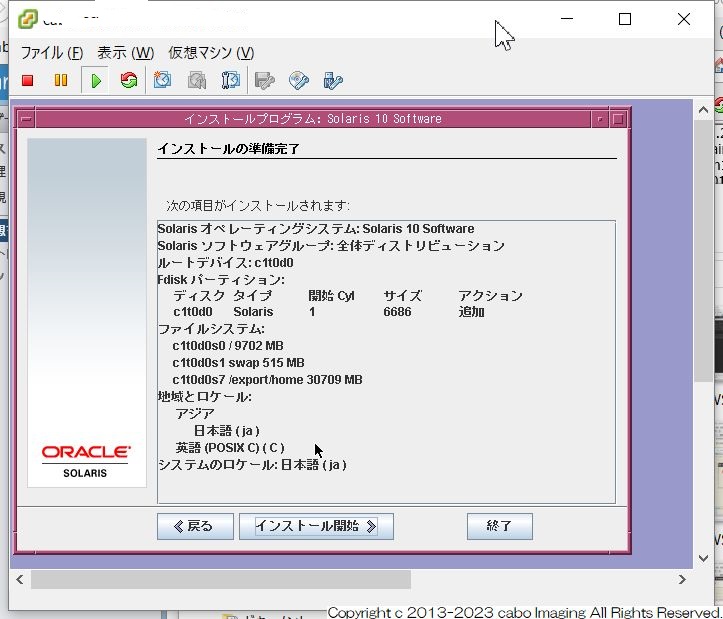The width and height of the screenshot is (723, 619).
Task: Click the heading インストールの準備完了
Action: [228, 149]
